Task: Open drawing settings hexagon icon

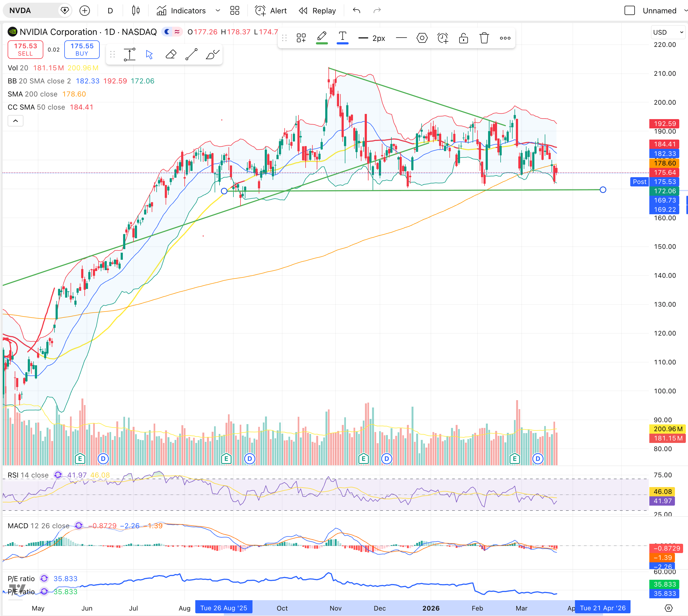Action: click(422, 38)
